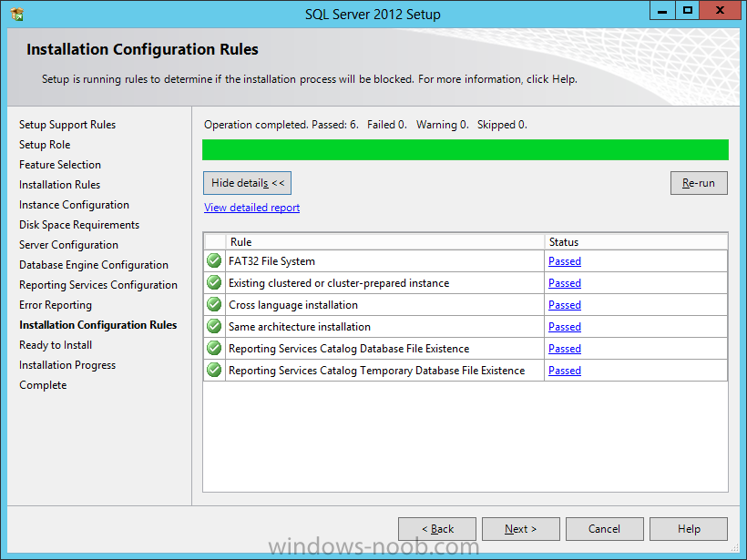Open Passed status for Existing clustered instance

(x=565, y=283)
